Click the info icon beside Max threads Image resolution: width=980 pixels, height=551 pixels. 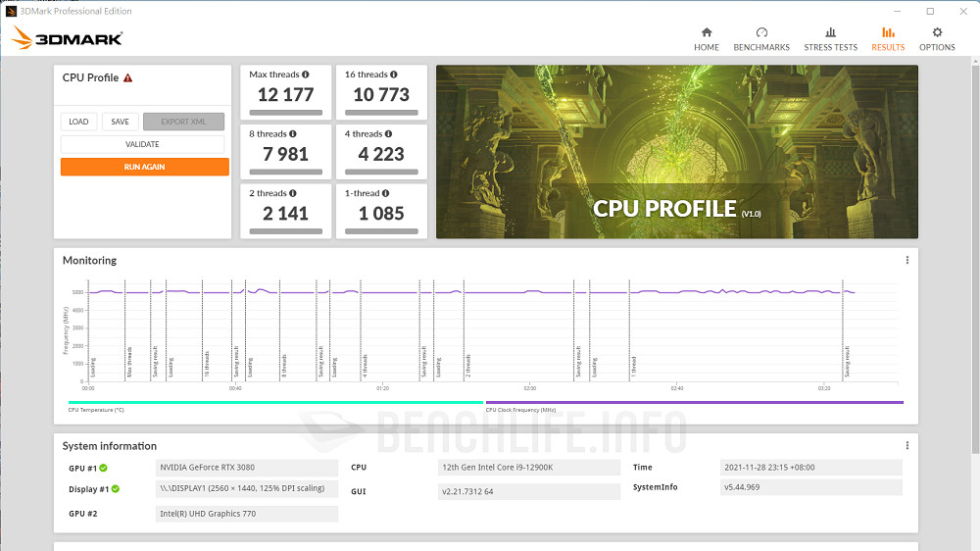click(306, 75)
